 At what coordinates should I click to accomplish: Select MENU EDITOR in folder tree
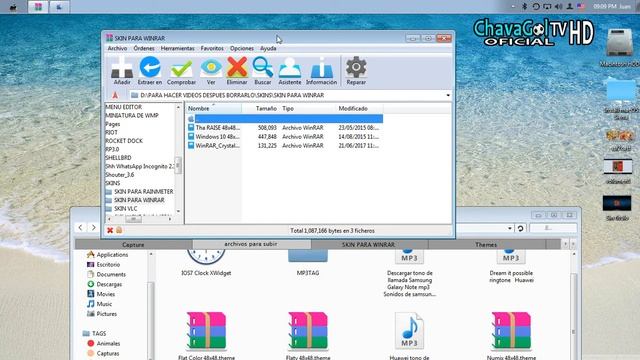point(124,107)
